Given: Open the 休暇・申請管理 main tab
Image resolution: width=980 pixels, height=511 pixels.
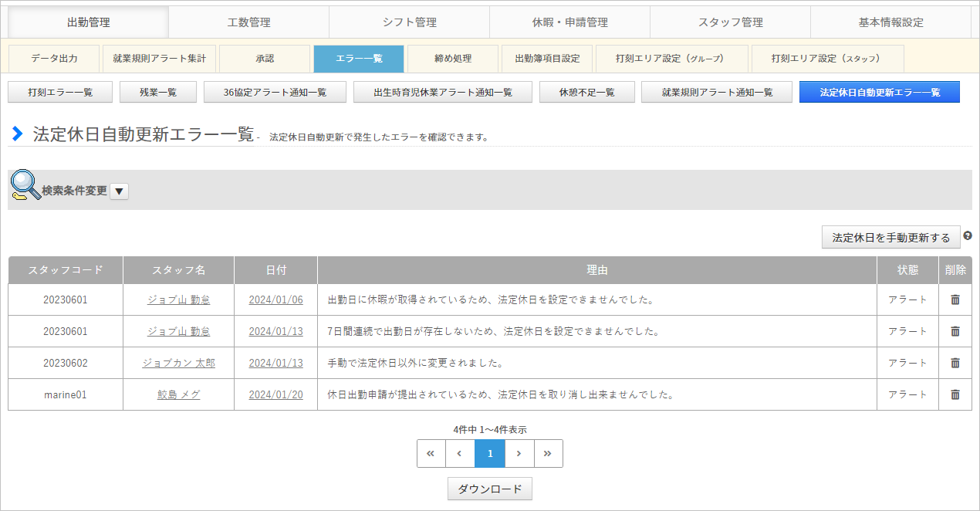Looking at the screenshot, I should tap(569, 22).
